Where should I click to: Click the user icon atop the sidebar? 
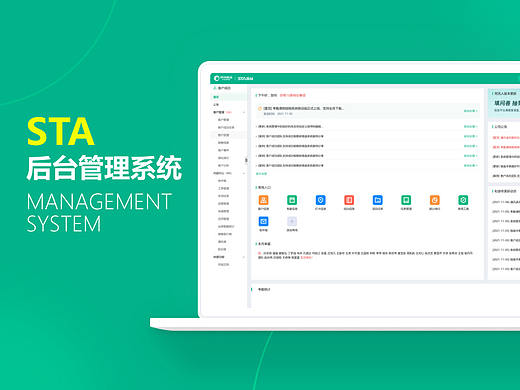[215, 88]
